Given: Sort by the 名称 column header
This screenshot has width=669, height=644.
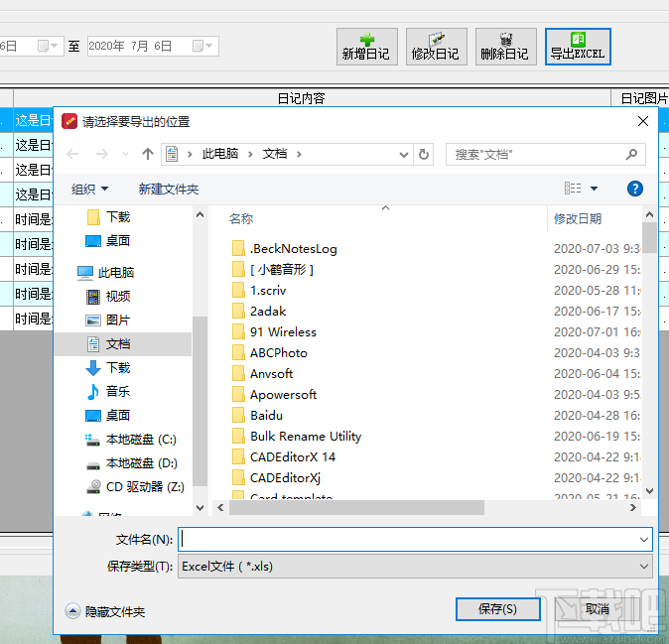Looking at the screenshot, I should [241, 218].
